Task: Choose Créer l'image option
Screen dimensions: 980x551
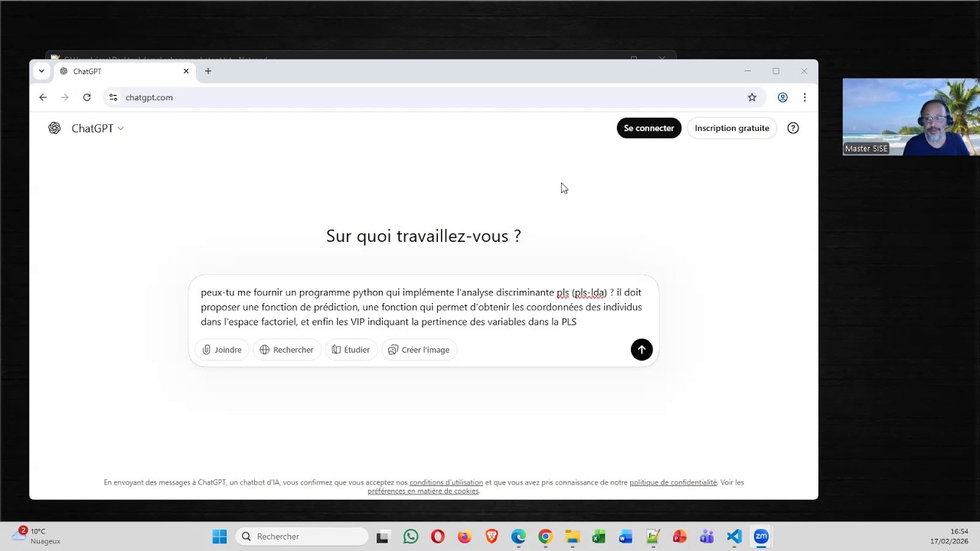Action: click(419, 350)
